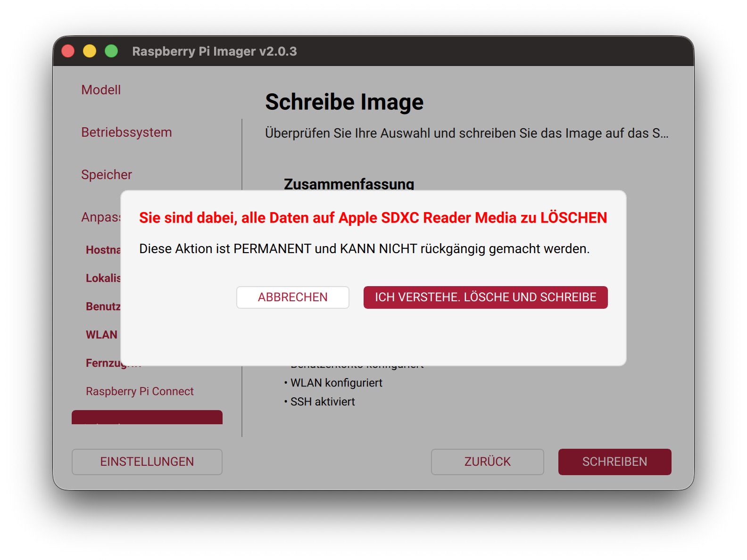Click the 'Schreibe Image' heading

[x=344, y=102]
